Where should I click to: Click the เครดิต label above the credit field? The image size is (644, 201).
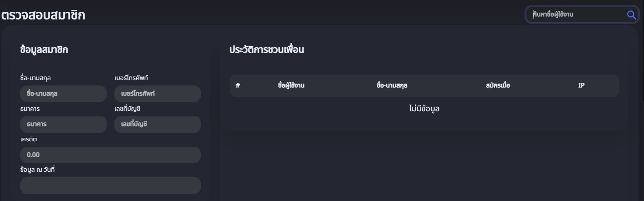tap(29, 139)
